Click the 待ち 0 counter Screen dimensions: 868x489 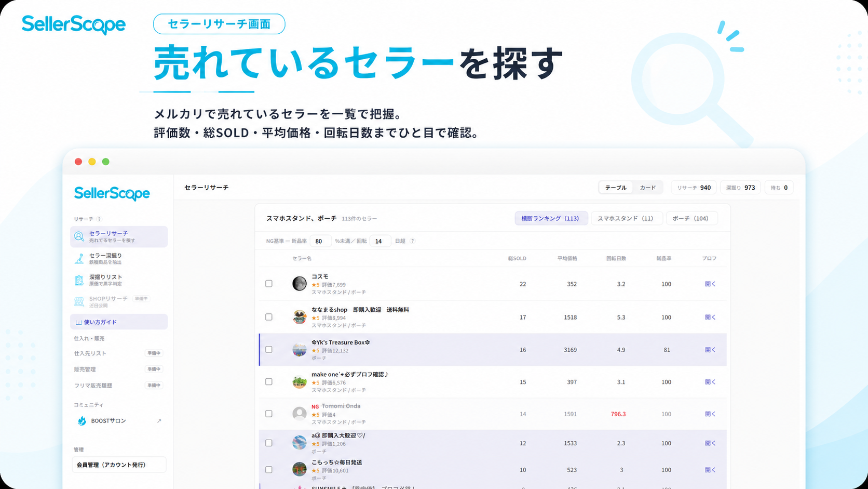(779, 188)
